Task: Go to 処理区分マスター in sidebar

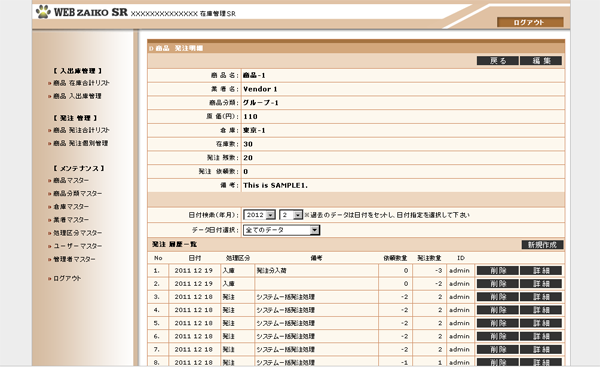Action: coord(77,233)
